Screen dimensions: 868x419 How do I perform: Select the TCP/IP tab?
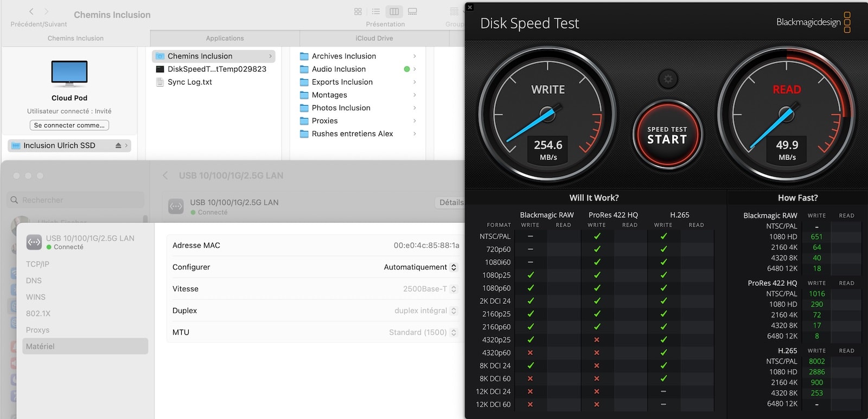tap(37, 264)
